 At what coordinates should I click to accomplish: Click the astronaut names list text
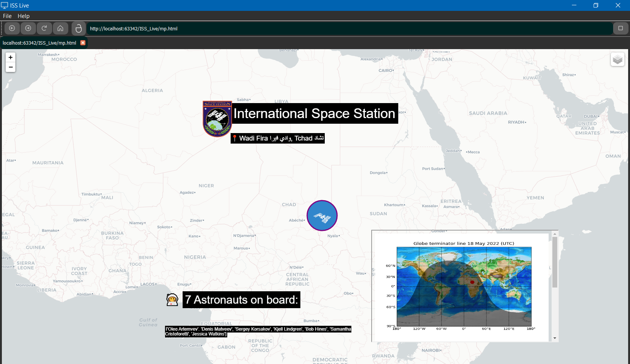[258, 331]
